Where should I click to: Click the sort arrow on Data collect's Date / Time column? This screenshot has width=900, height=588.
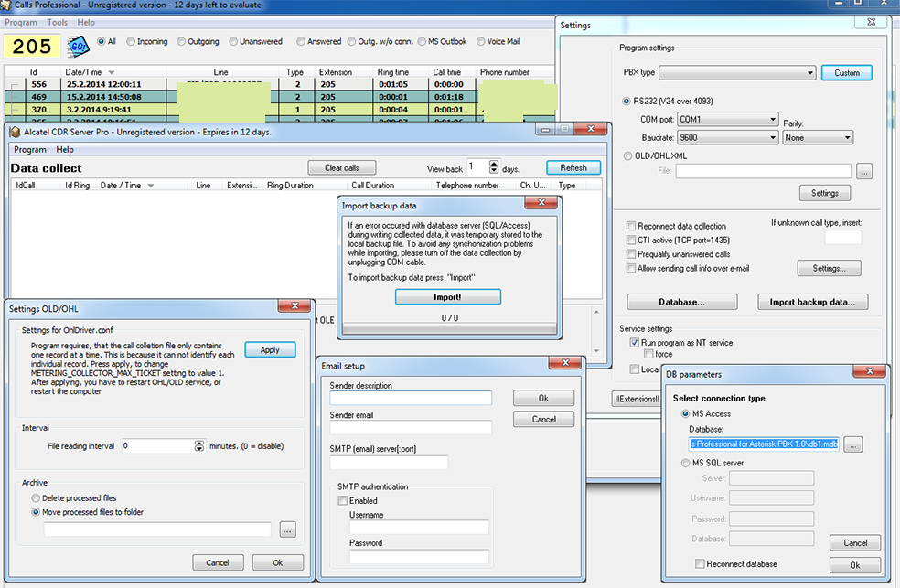coord(150,186)
